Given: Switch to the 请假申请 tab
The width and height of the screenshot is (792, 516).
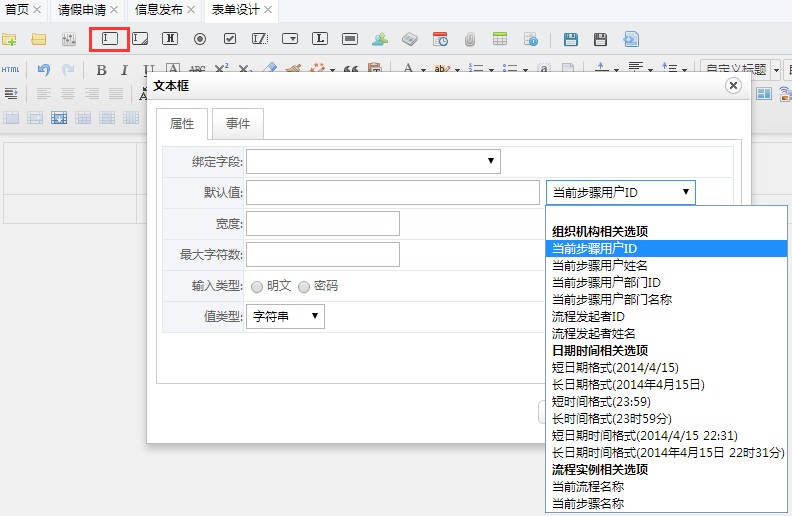Looking at the screenshot, I should click(x=82, y=10).
